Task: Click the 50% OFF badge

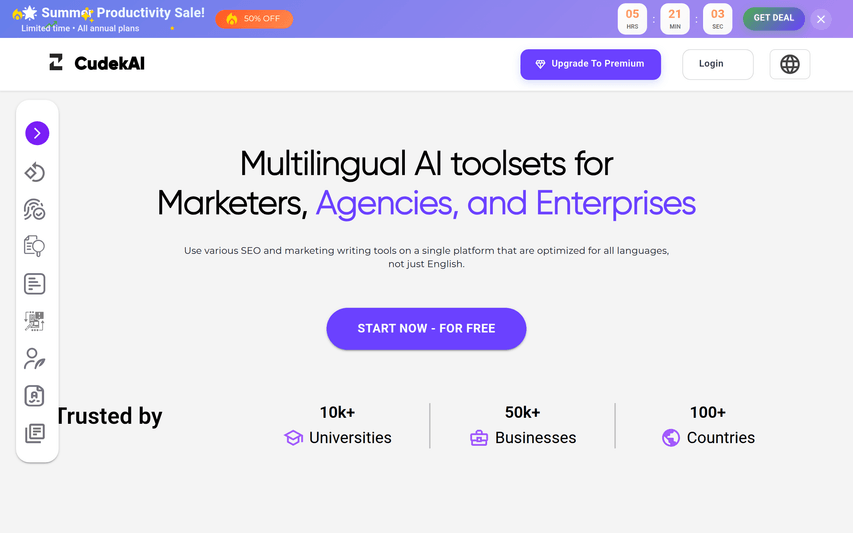Action: pos(254,19)
